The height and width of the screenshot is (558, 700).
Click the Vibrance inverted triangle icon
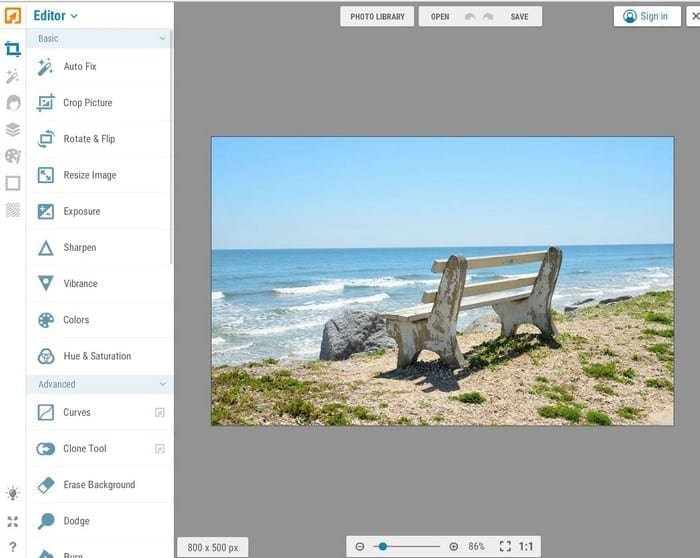point(46,283)
